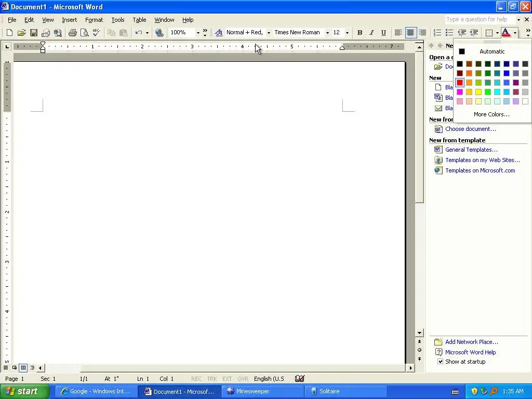532x399 pixels.
Task: Switch to Normal View icon
Action: (6, 367)
